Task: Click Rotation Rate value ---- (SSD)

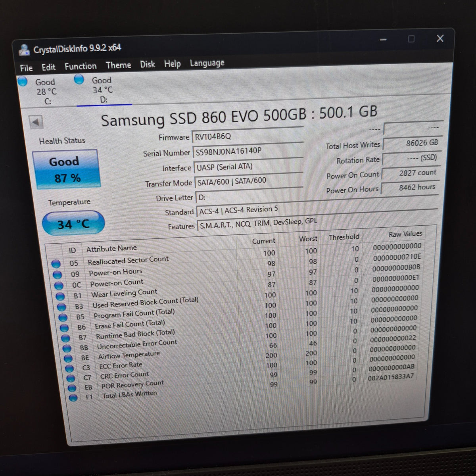Action: pos(411,158)
